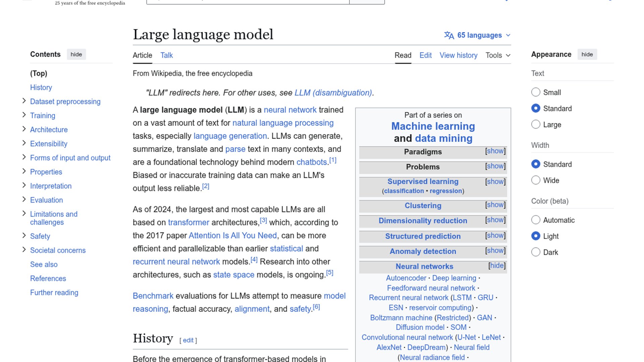Expand Dataset preprocessing in Contents
This screenshot has height=362, width=644.
coord(24,101)
